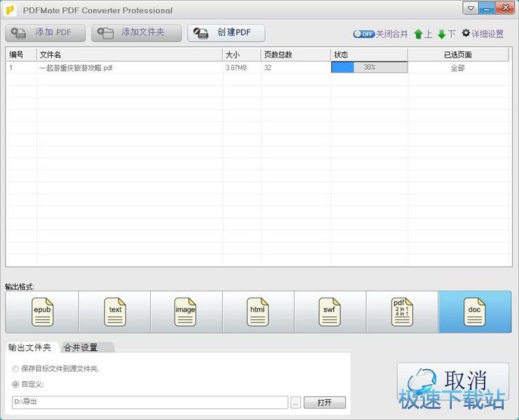The height and width of the screenshot is (420, 519).
Task: Toggle the merge OFF switch
Action: 363,34
